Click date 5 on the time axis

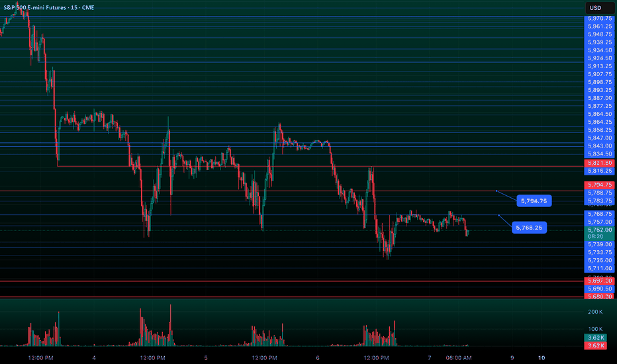coord(206,358)
